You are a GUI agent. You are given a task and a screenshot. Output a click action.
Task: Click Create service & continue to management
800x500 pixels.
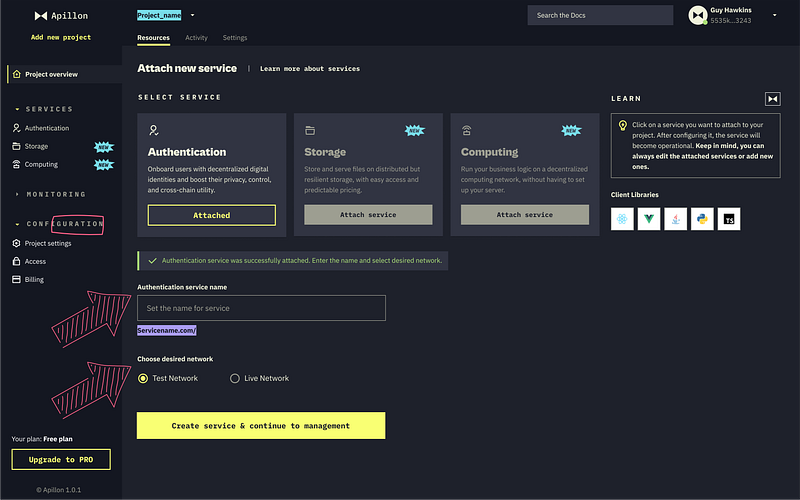(261, 426)
